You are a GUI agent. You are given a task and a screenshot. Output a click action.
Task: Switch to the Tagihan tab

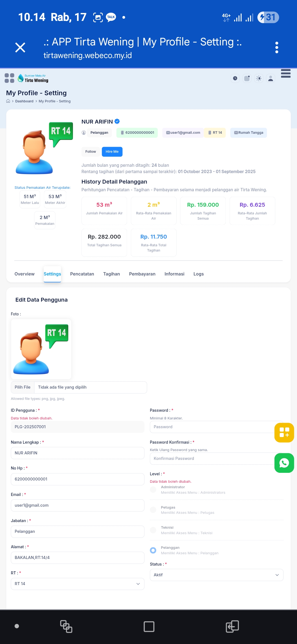pos(111,274)
